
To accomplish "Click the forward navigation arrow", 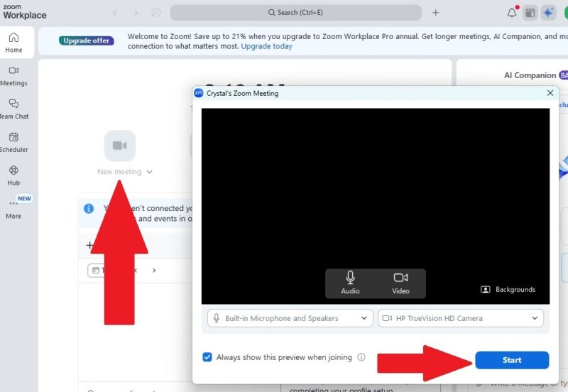I will point(136,13).
